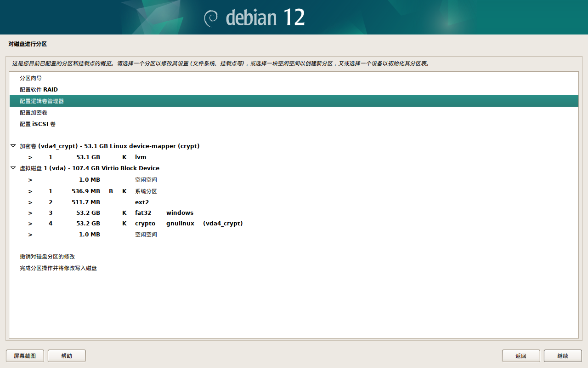588x368 pixels.
Task: Collapse the 虚拟磁盘 1 (vda) device triangle
Action: click(x=13, y=168)
